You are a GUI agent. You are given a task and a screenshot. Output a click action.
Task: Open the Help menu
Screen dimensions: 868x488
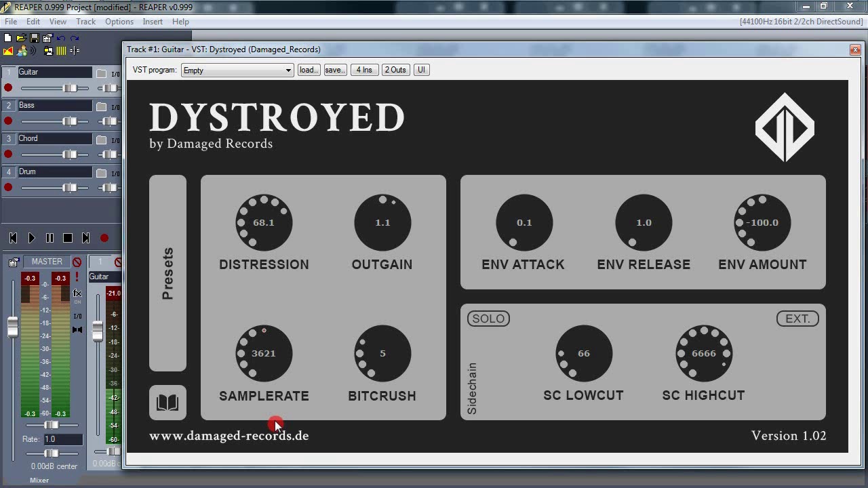point(180,22)
